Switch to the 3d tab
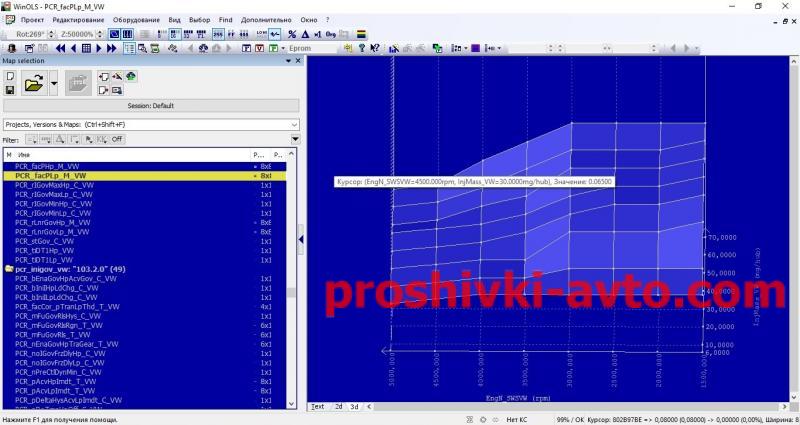800x425 pixels. click(354, 407)
